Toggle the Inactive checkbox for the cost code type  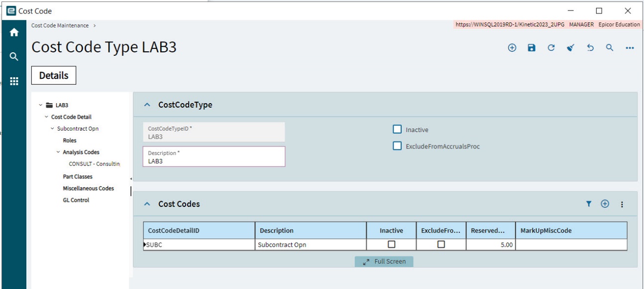click(x=397, y=130)
